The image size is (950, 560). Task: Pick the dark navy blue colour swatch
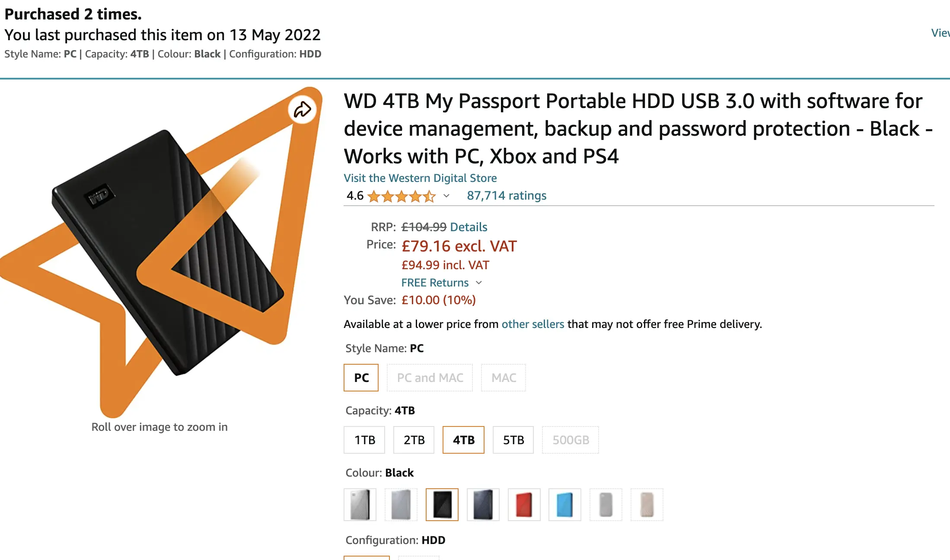483,505
